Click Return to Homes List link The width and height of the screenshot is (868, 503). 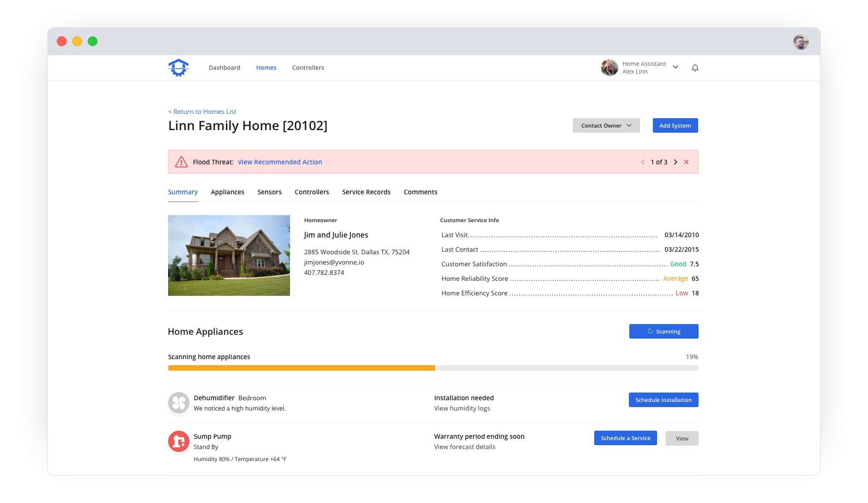point(202,111)
